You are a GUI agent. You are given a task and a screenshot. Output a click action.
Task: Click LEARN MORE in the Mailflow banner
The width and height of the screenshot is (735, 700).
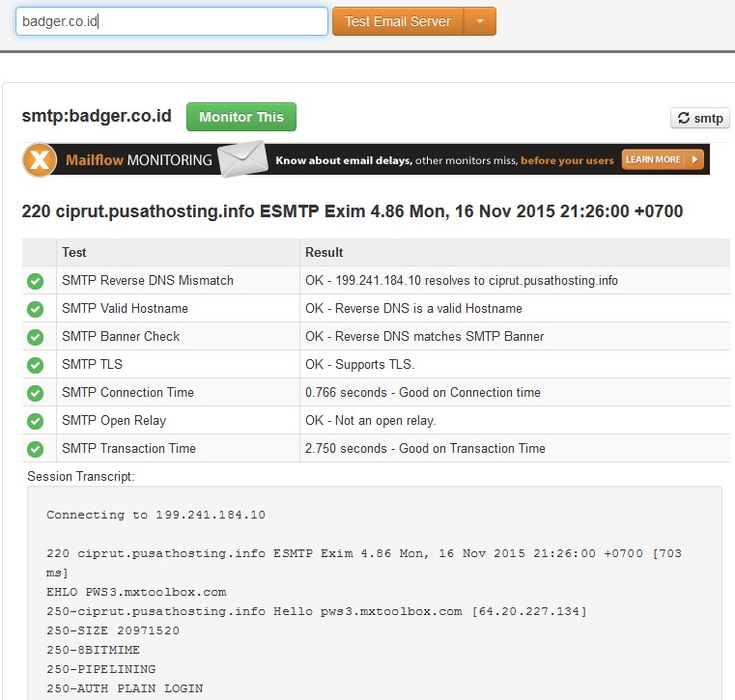663,159
